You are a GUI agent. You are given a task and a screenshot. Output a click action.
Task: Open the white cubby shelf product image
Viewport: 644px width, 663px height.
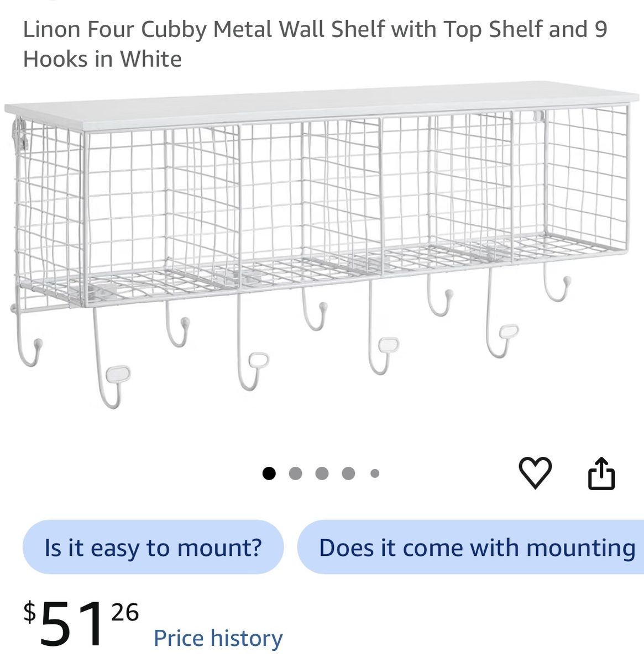(322, 246)
